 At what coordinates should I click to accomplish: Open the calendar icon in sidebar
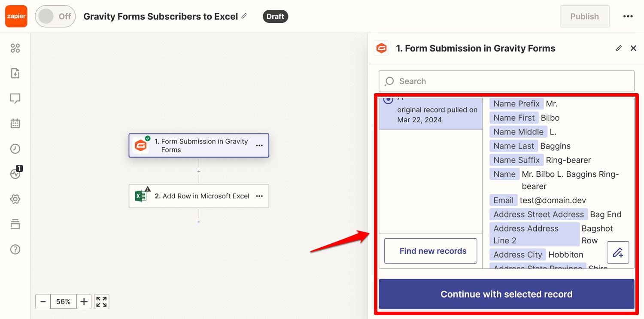[15, 124]
